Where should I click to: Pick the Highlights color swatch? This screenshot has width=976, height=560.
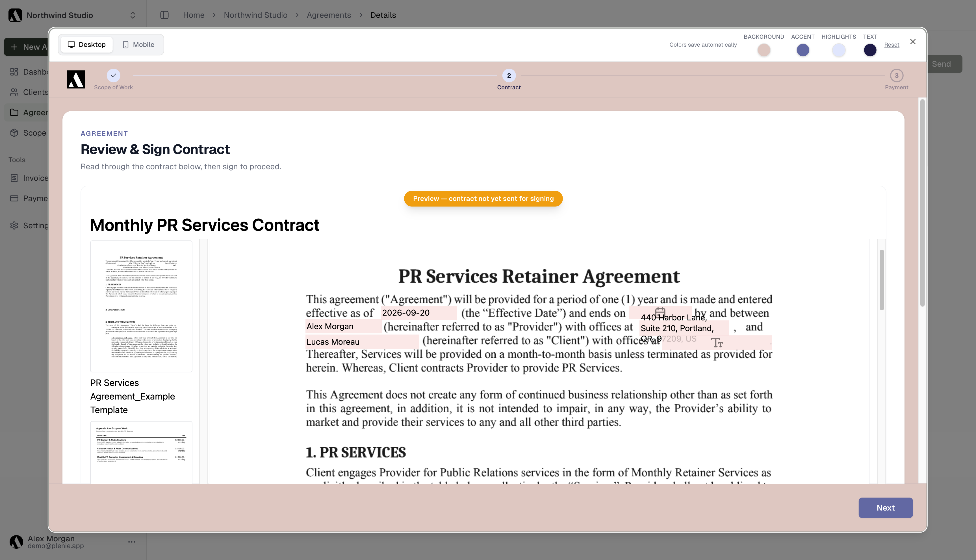pos(839,50)
